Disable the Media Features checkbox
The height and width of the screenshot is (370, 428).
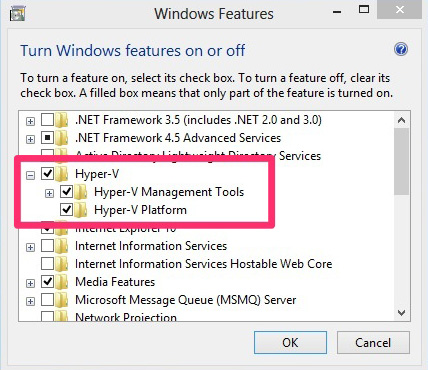[x=47, y=282]
